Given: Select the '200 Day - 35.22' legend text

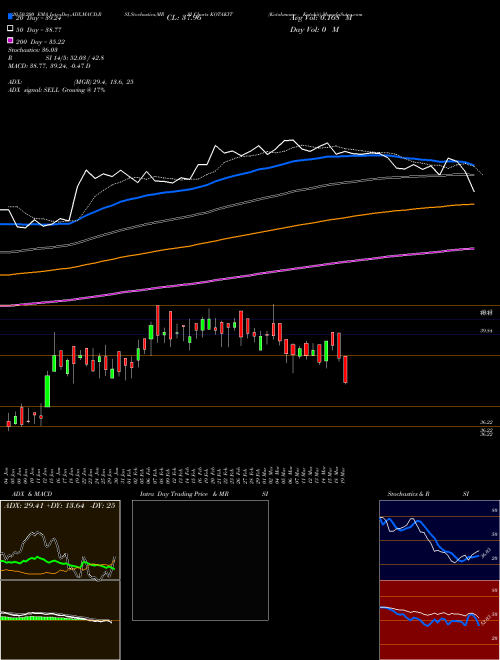Looking at the screenshot, I should click(x=40, y=42).
